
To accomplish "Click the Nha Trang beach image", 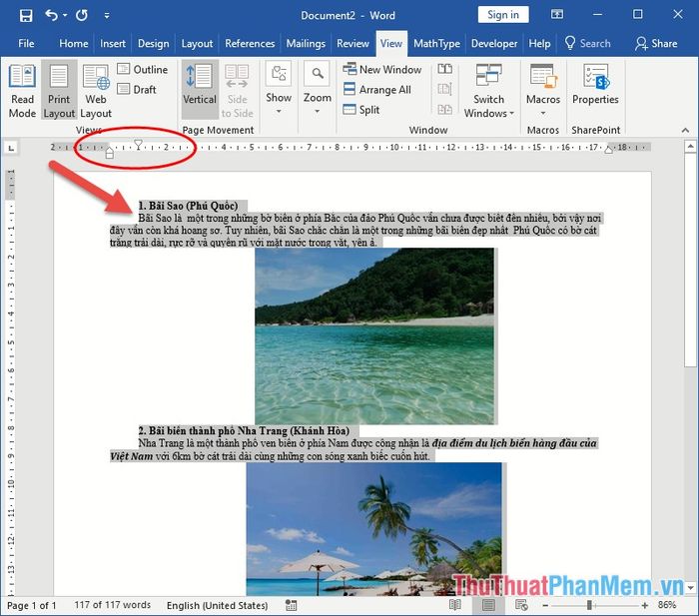I will 373,529.
